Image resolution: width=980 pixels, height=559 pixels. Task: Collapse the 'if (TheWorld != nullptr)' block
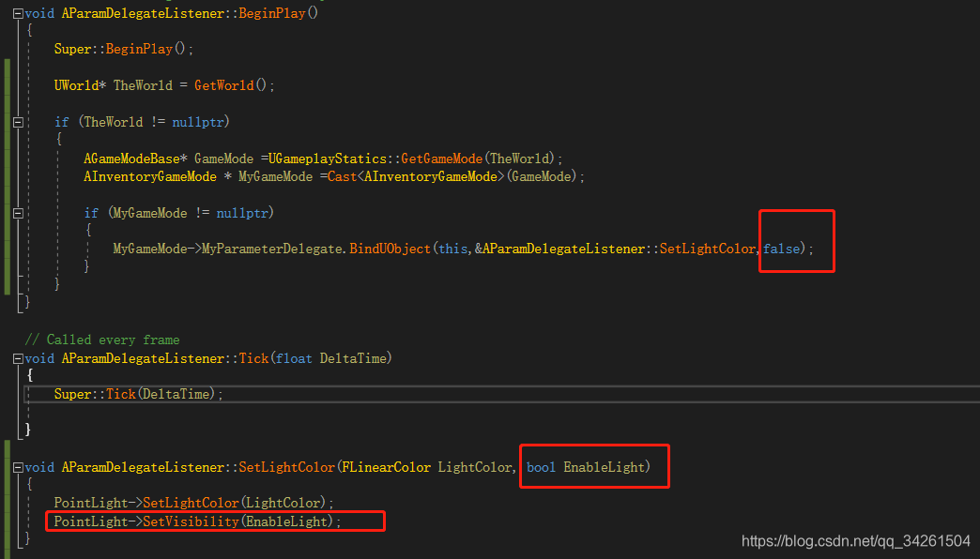[x=18, y=123]
